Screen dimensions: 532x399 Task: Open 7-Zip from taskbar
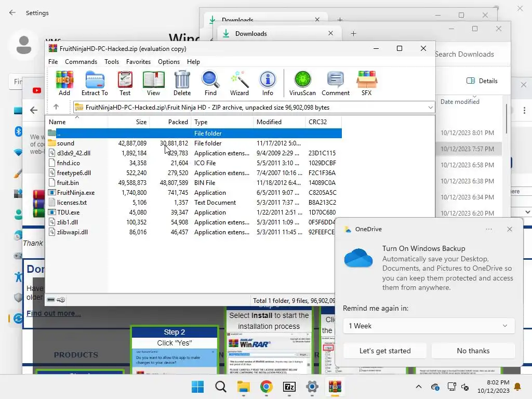(289, 387)
